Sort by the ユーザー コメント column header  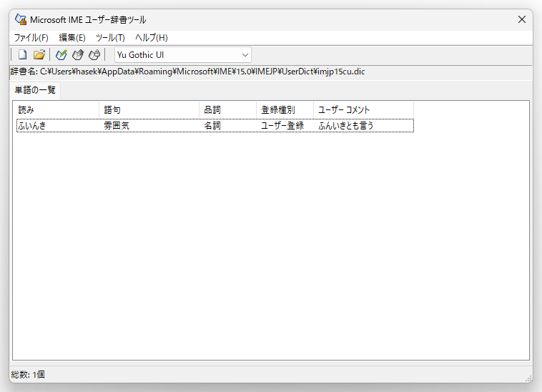(363, 110)
